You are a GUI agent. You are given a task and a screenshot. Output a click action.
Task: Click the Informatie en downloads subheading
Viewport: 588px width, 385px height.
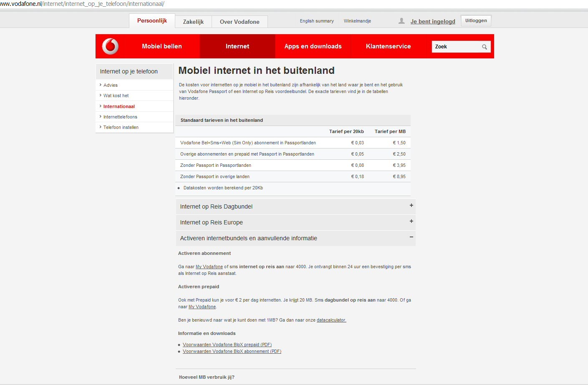[207, 333]
